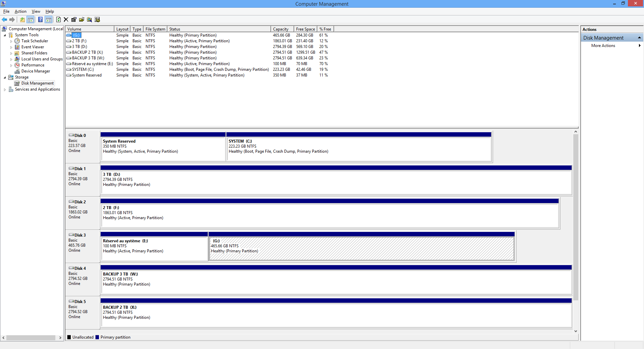Click the Back arrow toolbar icon
The height and width of the screenshot is (349, 644).
click(x=4, y=19)
